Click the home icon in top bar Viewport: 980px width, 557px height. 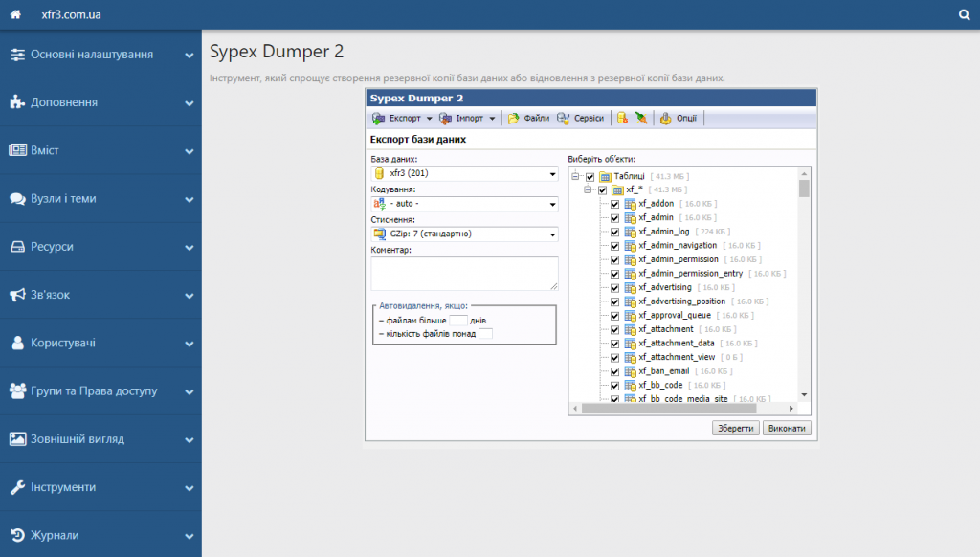point(14,15)
